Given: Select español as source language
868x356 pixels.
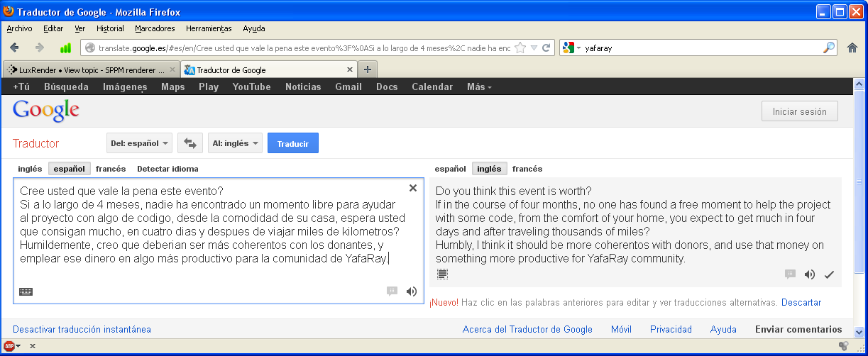Looking at the screenshot, I should 69,169.
